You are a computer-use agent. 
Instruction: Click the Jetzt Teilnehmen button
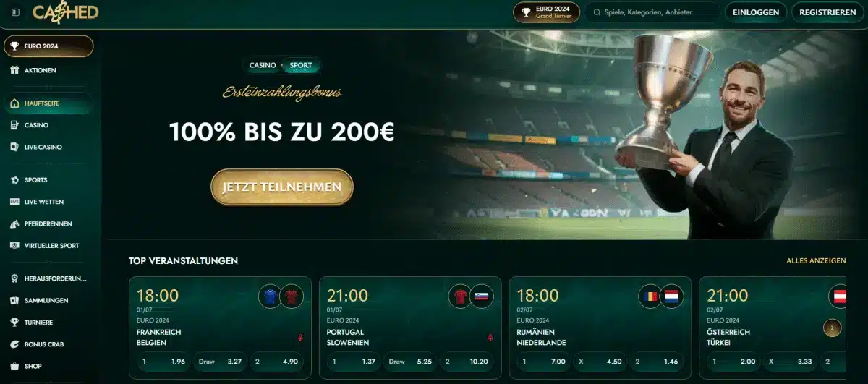pos(282,187)
